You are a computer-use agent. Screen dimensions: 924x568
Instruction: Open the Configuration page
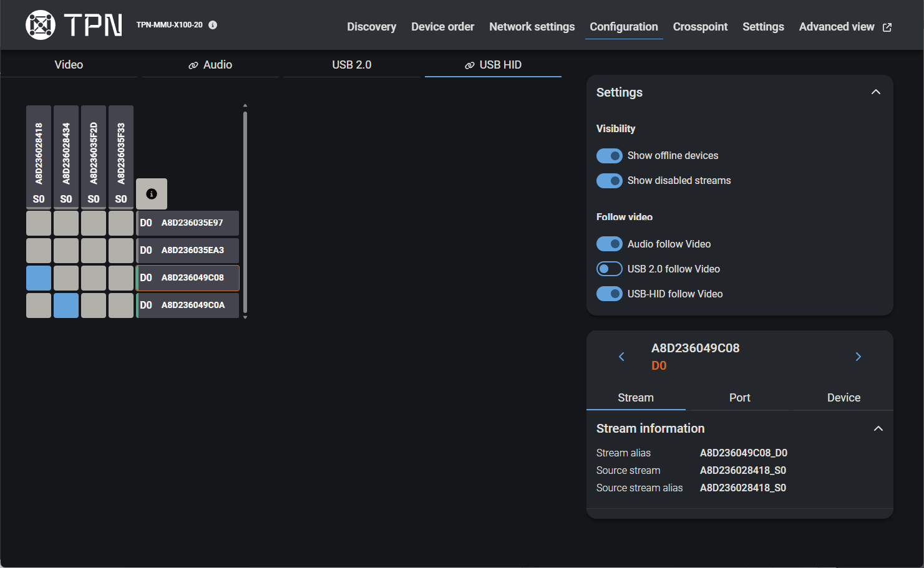[x=624, y=27]
